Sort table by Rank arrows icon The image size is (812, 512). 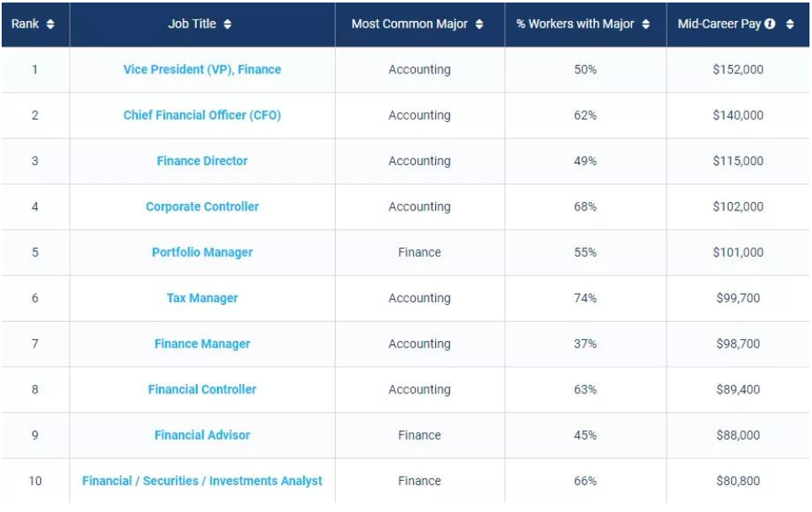click(x=50, y=24)
